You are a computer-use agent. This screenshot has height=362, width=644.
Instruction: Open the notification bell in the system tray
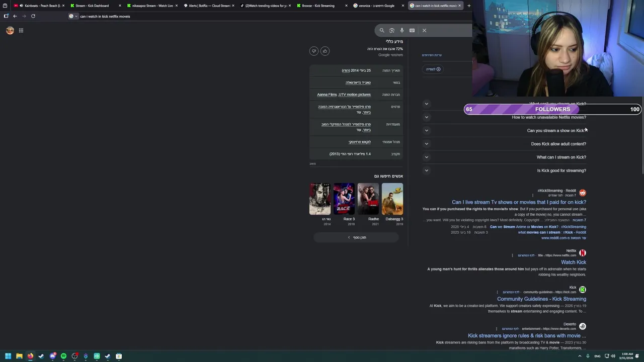pyautogui.click(x=637, y=356)
